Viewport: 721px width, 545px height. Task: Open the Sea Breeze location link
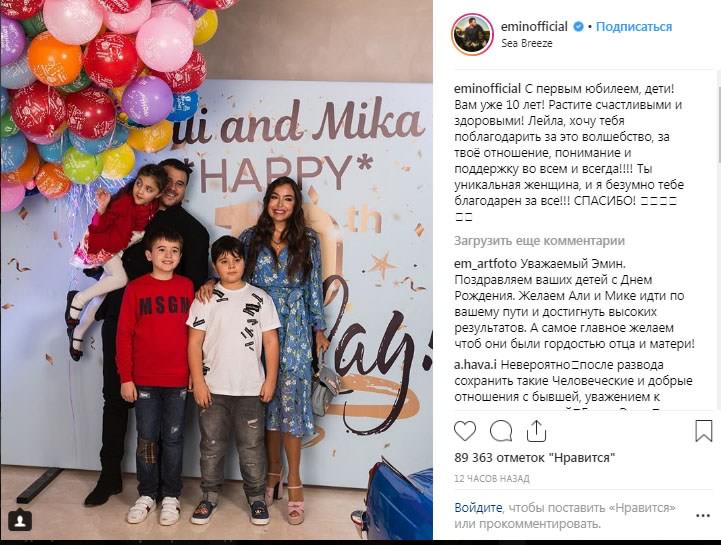tap(526, 43)
